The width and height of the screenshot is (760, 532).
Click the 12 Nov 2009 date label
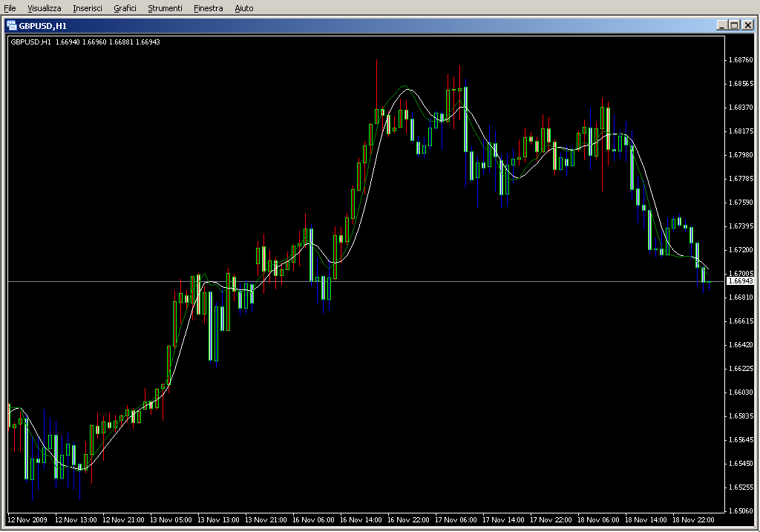click(28, 520)
